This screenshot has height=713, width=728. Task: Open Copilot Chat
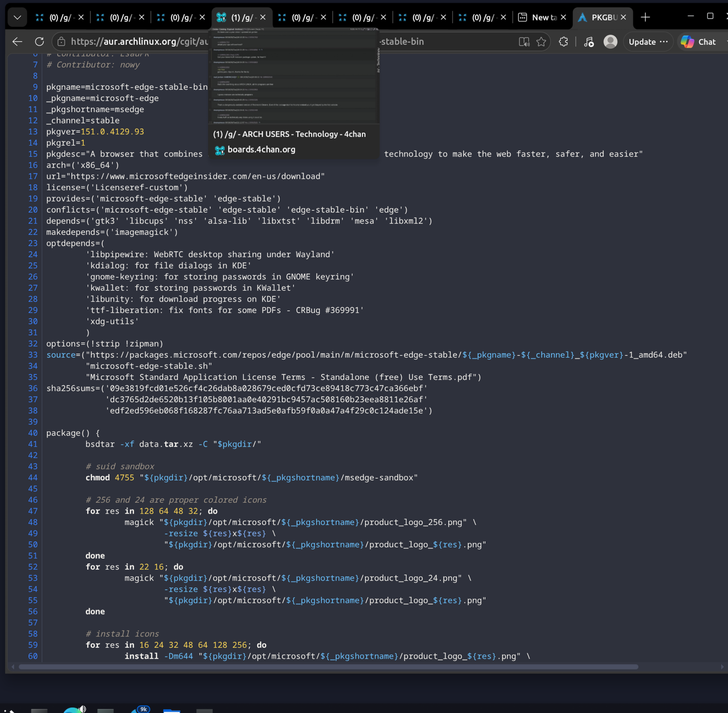pyautogui.click(x=698, y=41)
